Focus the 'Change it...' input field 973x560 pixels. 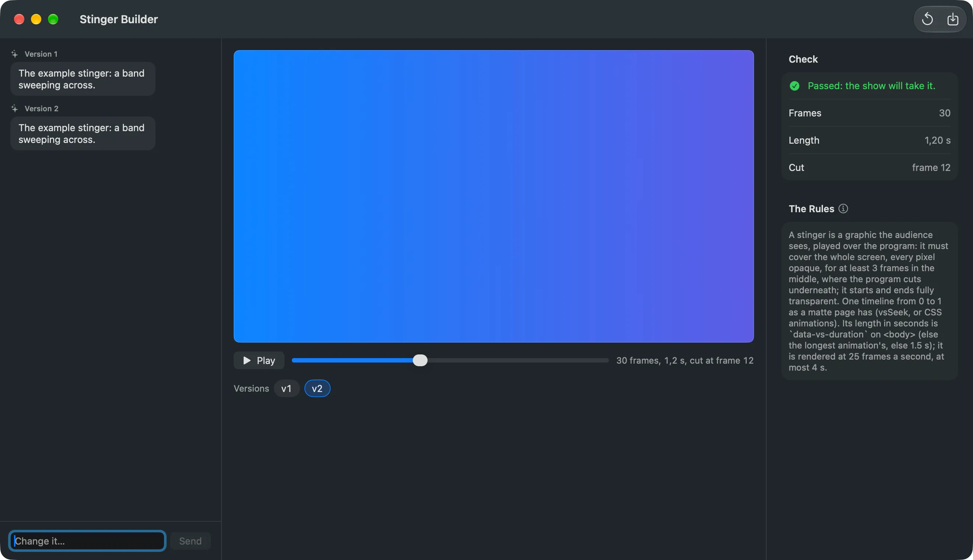tap(88, 541)
